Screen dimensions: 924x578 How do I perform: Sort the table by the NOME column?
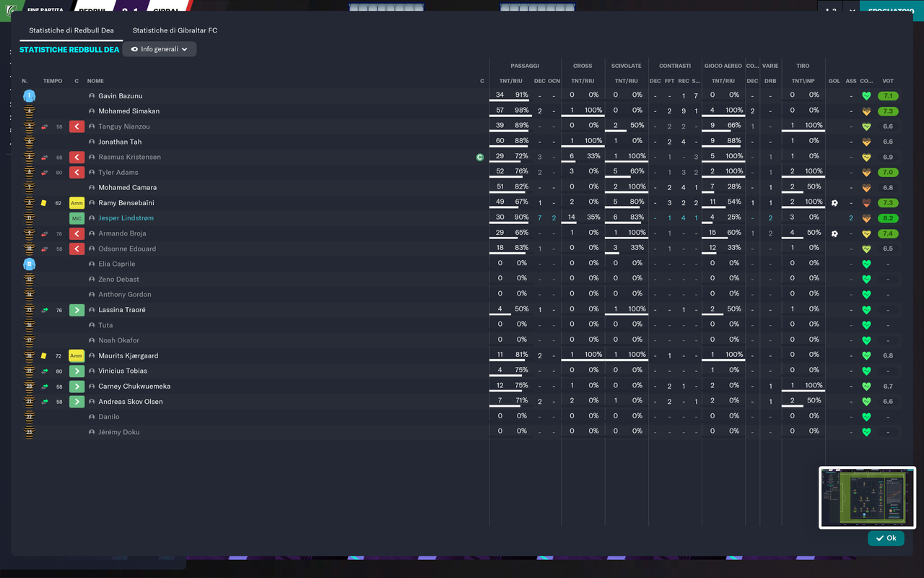[x=95, y=81]
